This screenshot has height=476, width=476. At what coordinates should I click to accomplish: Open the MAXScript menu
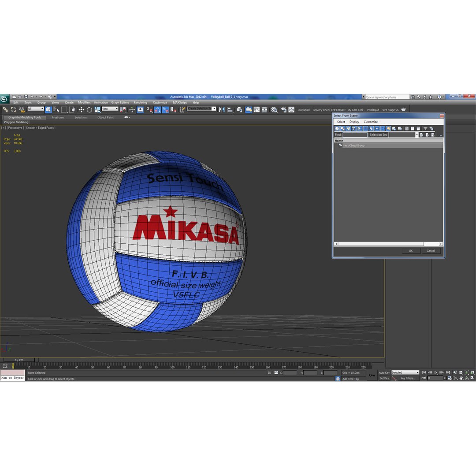tap(180, 102)
